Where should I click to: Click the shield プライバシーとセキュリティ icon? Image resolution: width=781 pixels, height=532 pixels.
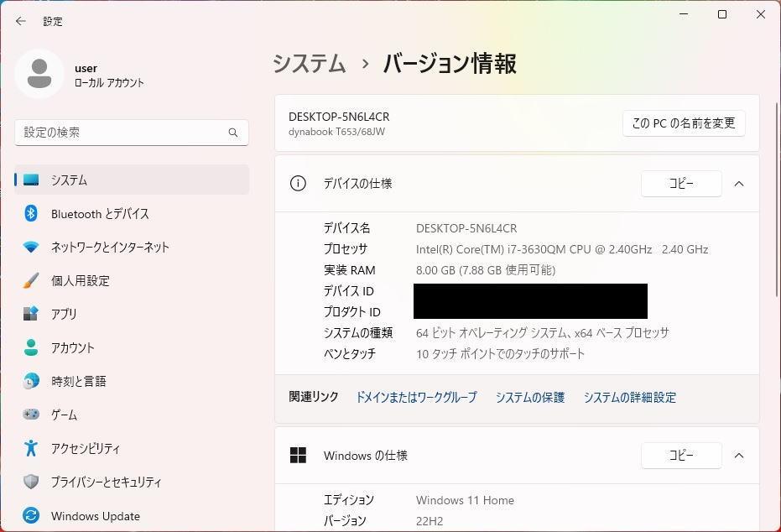click(31, 482)
